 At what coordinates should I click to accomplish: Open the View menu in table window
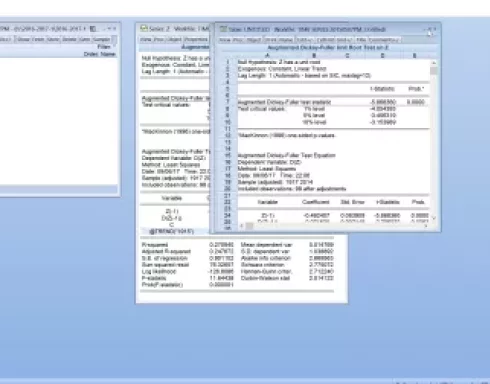coord(225,40)
